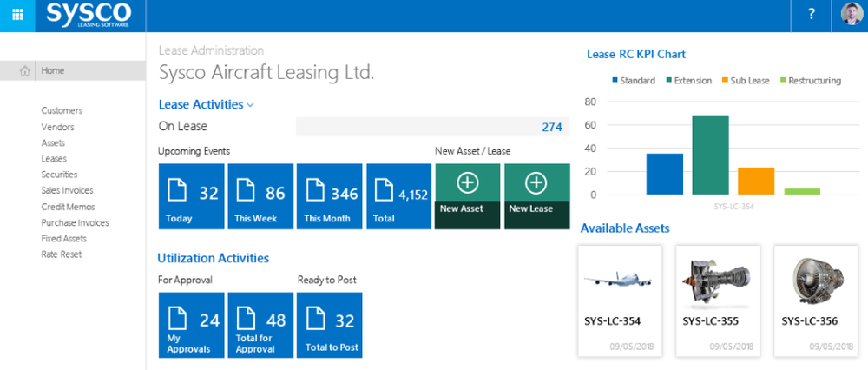The width and height of the screenshot is (868, 370).
Task: Click the My Approvals count 24
Action: (x=210, y=320)
